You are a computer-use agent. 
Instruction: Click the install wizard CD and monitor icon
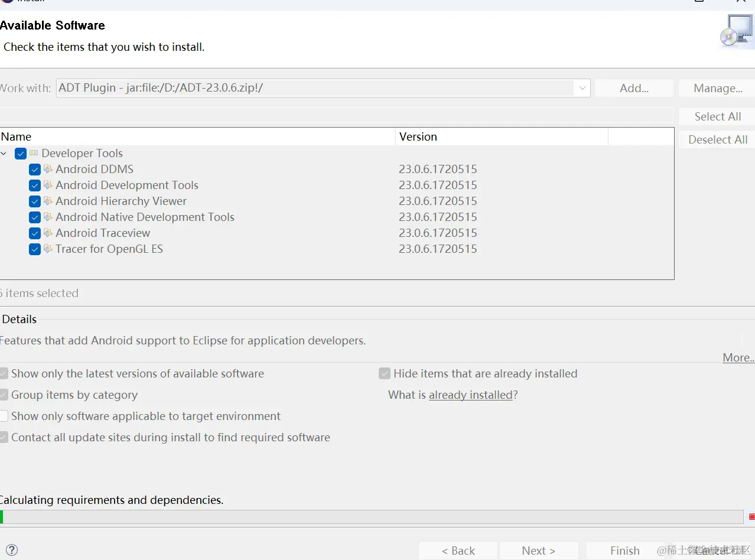(x=737, y=31)
